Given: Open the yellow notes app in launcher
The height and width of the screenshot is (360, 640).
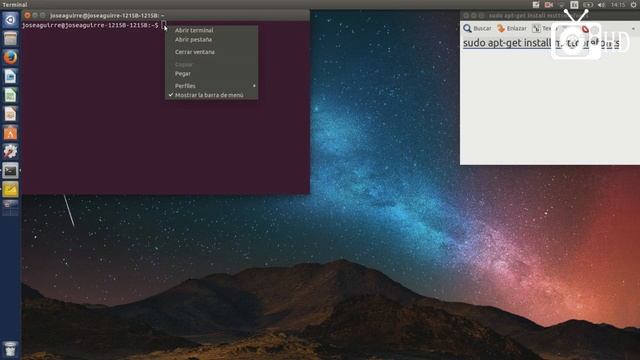Looking at the screenshot, I should tap(10, 189).
